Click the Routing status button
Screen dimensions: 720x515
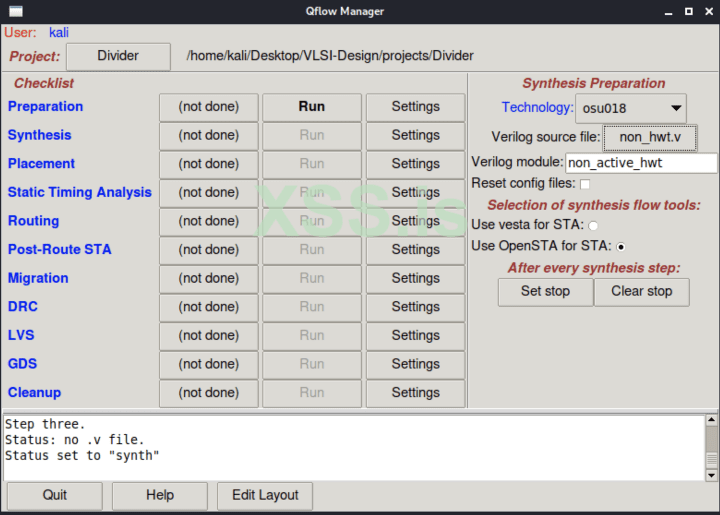pos(208,221)
